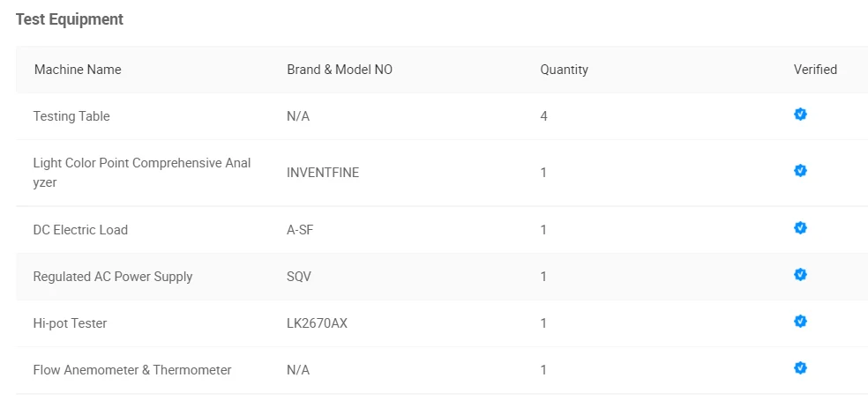Screen dimensions: 868x415
Task: Click the SQV model cell
Action: click(x=299, y=277)
